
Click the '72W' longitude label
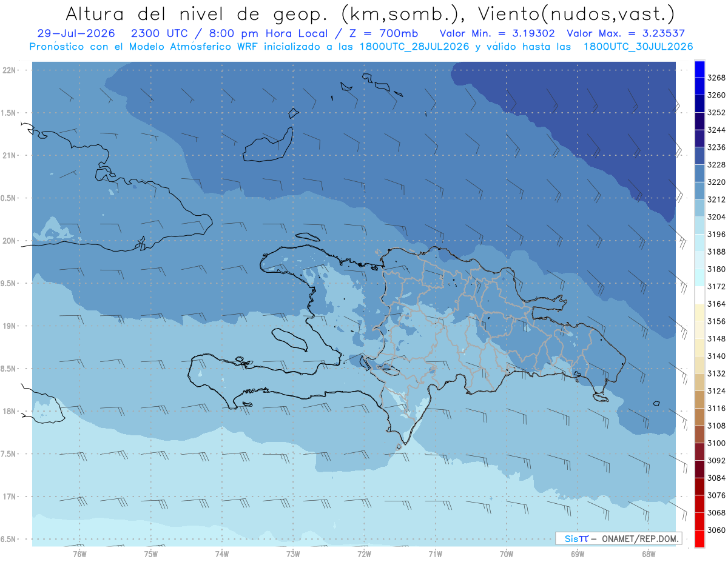tap(364, 553)
